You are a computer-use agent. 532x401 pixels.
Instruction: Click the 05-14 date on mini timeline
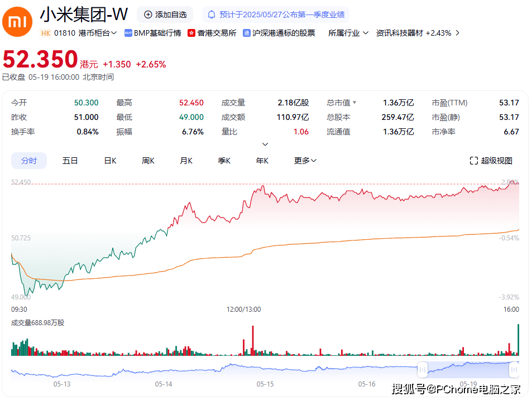(x=164, y=384)
